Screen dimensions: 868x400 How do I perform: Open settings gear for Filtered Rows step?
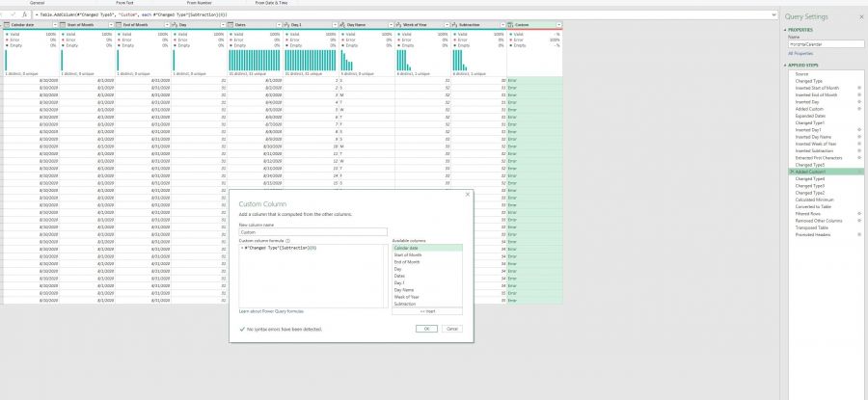click(x=859, y=214)
